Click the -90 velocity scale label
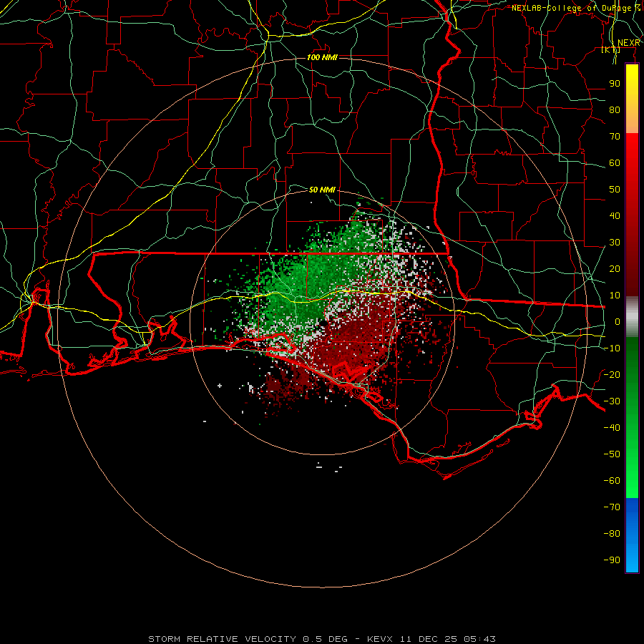 pos(612,560)
